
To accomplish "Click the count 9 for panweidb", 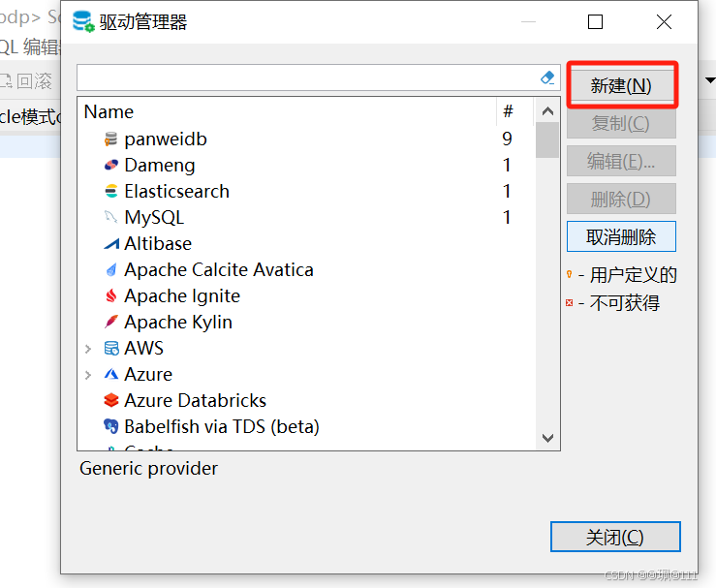I will [507, 139].
